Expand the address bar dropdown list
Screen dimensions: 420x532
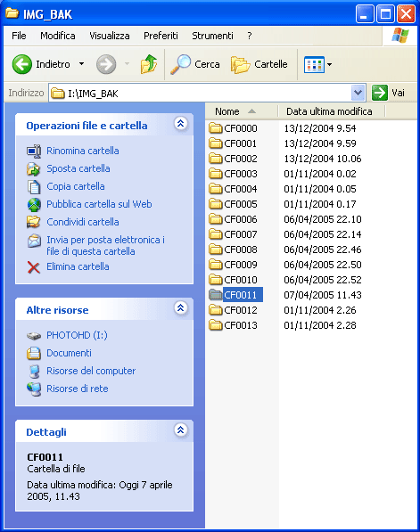click(x=358, y=93)
